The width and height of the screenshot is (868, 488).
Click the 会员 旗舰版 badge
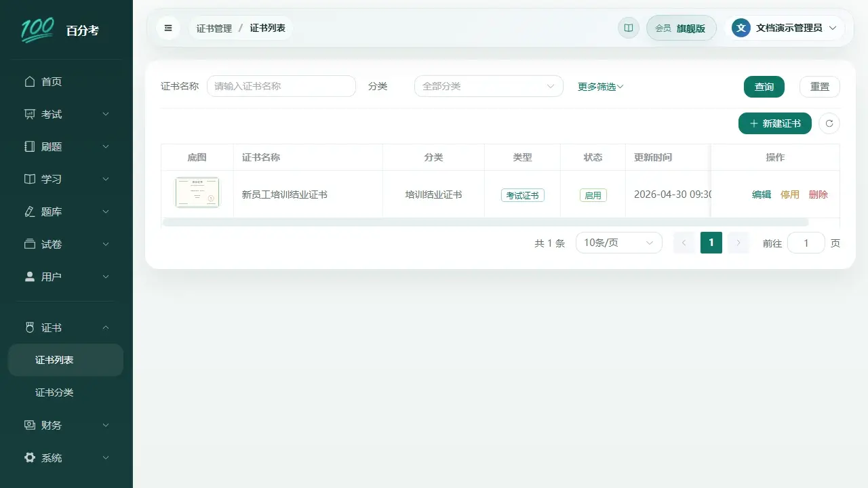click(x=681, y=28)
